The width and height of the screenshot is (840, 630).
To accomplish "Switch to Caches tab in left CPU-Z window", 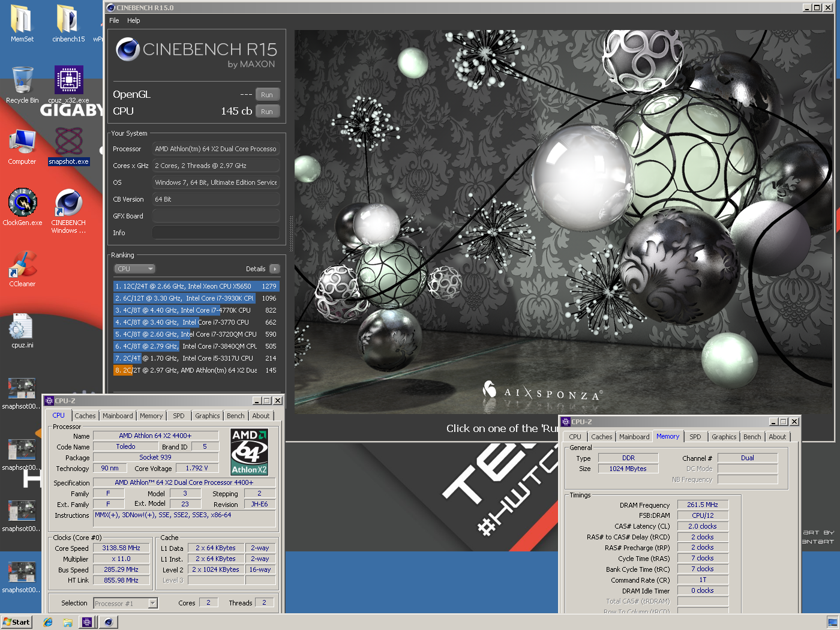I will pyautogui.click(x=85, y=416).
